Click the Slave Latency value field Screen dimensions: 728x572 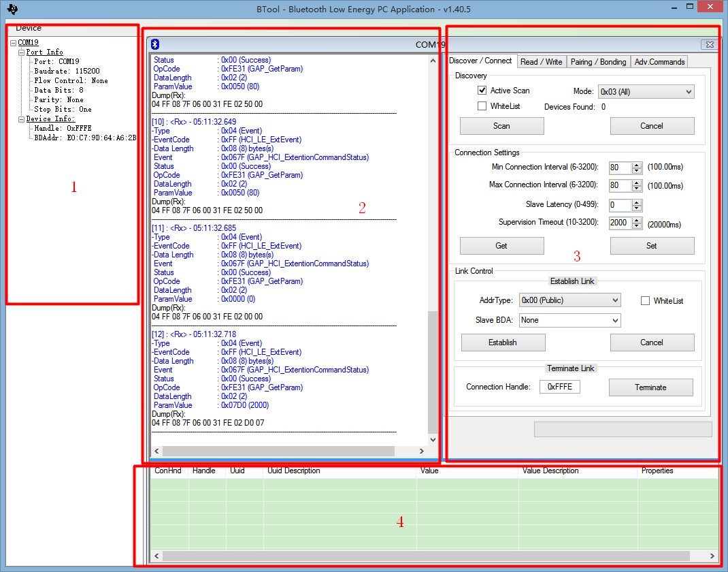621,205
